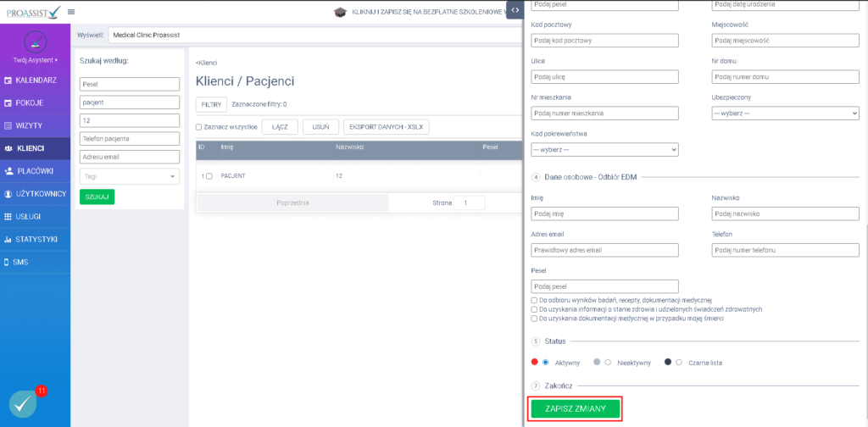Open the Twój Asystent avatar icon
Image resolution: width=868 pixels, height=427 pixels.
click(35, 42)
